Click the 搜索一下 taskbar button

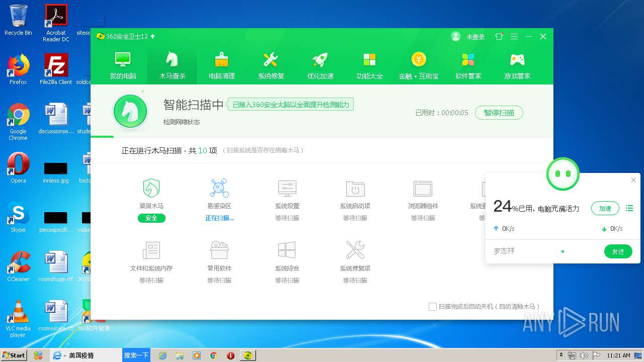pyautogui.click(x=136, y=355)
